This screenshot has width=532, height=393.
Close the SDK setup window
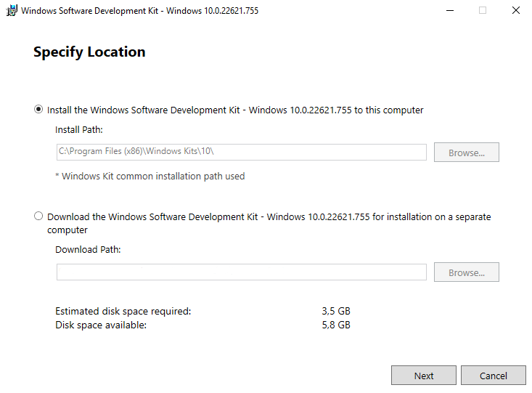(x=515, y=11)
